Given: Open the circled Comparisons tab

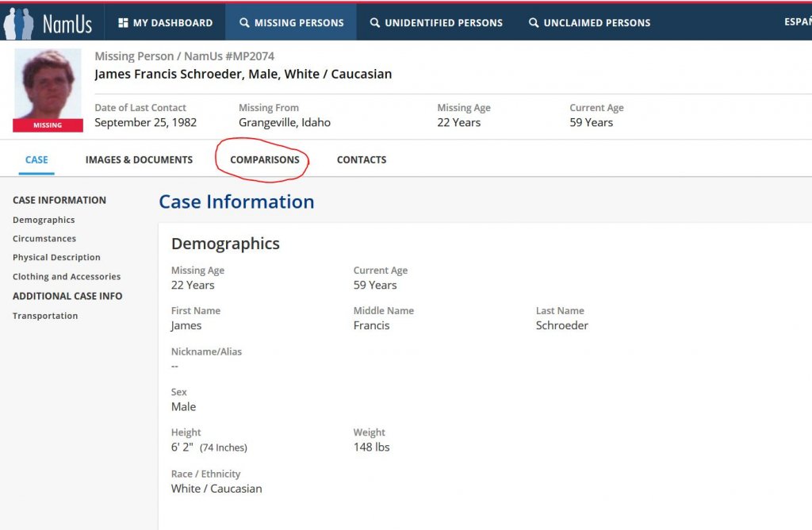Looking at the screenshot, I should [265, 159].
